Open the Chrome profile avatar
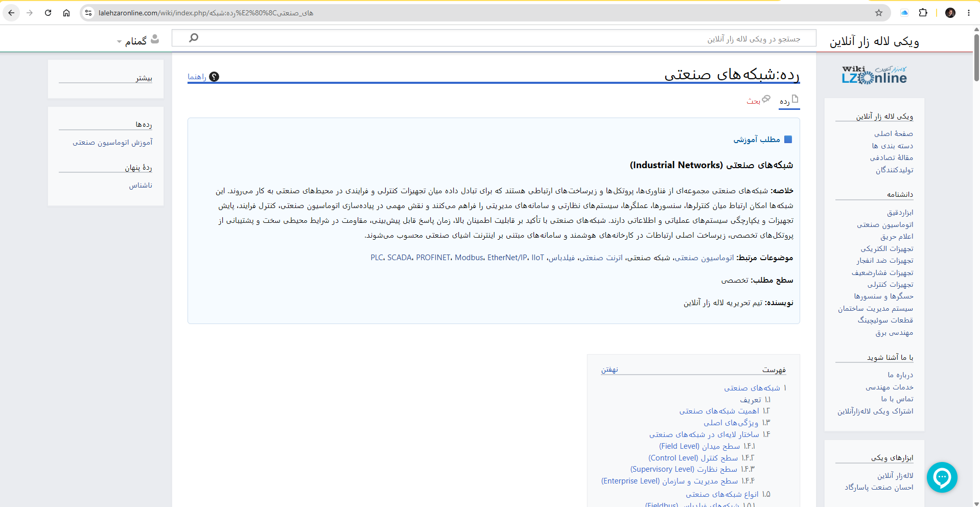Viewport: 980px width, 507px height. pos(950,13)
